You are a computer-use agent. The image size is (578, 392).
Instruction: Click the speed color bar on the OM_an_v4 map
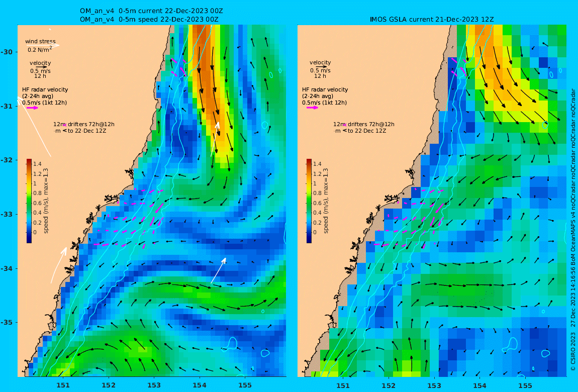pyautogui.click(x=29, y=201)
